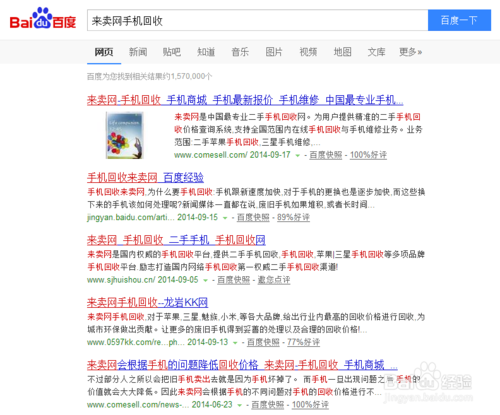
Task: Open result 手机回收来卖网_百度经验
Action: [145, 177]
